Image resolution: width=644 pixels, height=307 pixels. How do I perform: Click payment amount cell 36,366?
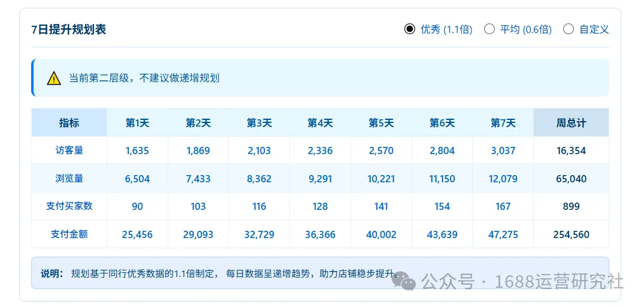[320, 234]
